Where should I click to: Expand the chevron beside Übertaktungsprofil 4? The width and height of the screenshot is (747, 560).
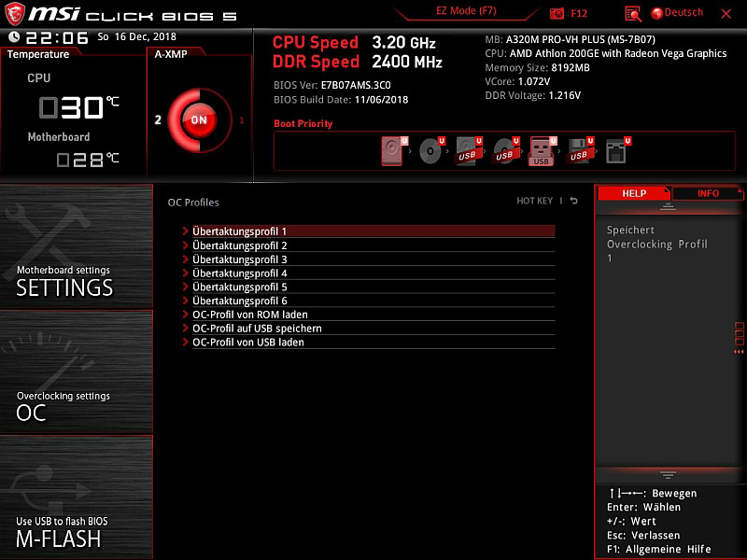185,273
